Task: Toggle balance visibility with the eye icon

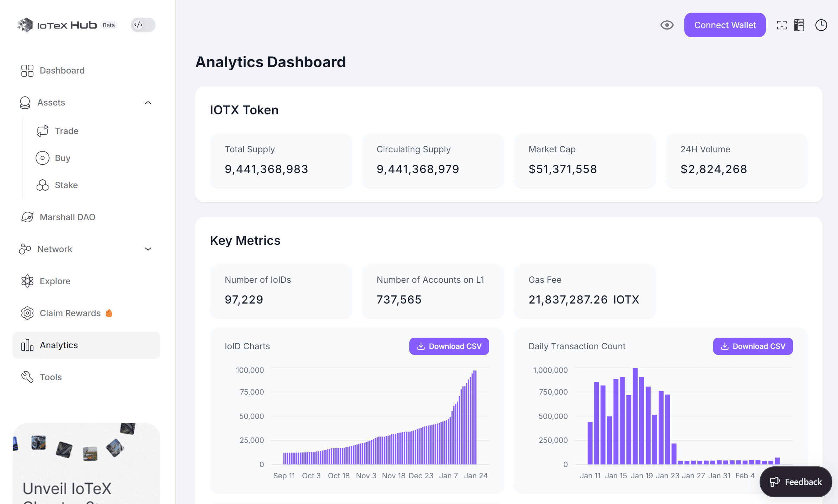Action: click(x=667, y=25)
